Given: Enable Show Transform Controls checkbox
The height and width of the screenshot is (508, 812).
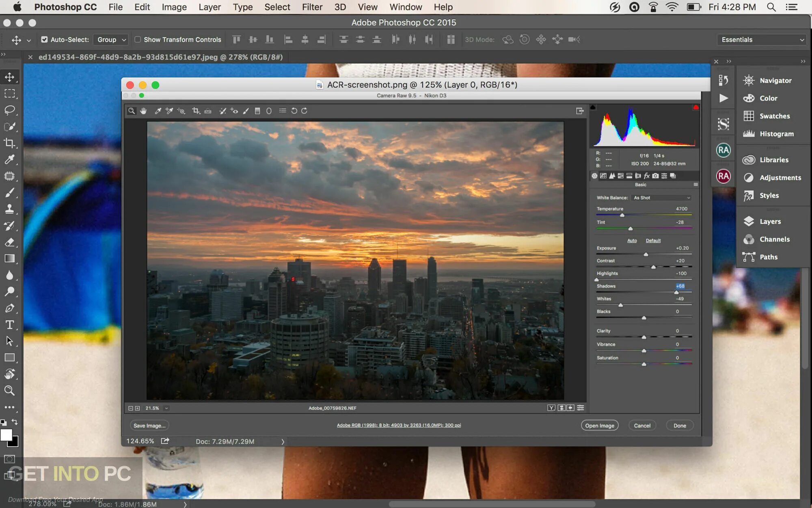Looking at the screenshot, I should pos(138,39).
